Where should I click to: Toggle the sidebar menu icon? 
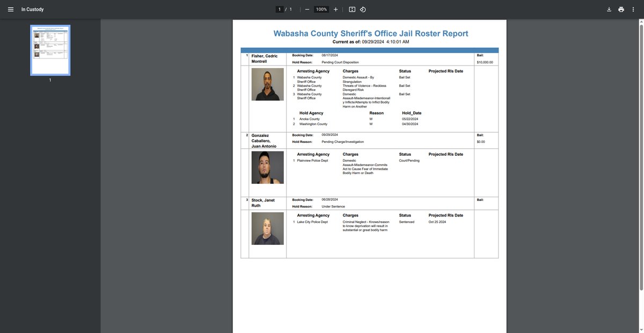point(10,9)
